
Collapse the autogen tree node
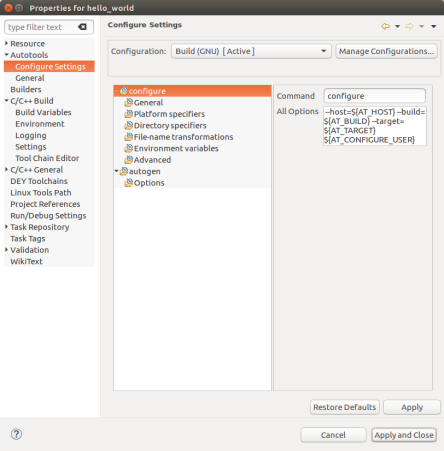click(x=116, y=171)
